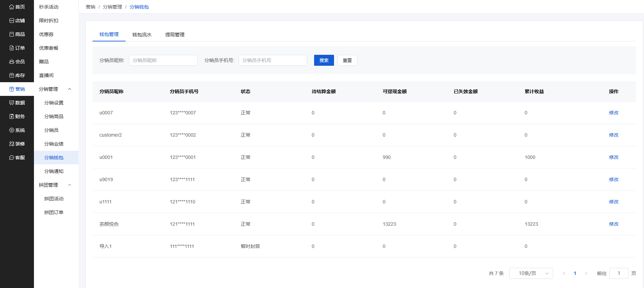Go to next page arrow
Image resolution: width=644 pixels, height=288 pixels.
586,273
